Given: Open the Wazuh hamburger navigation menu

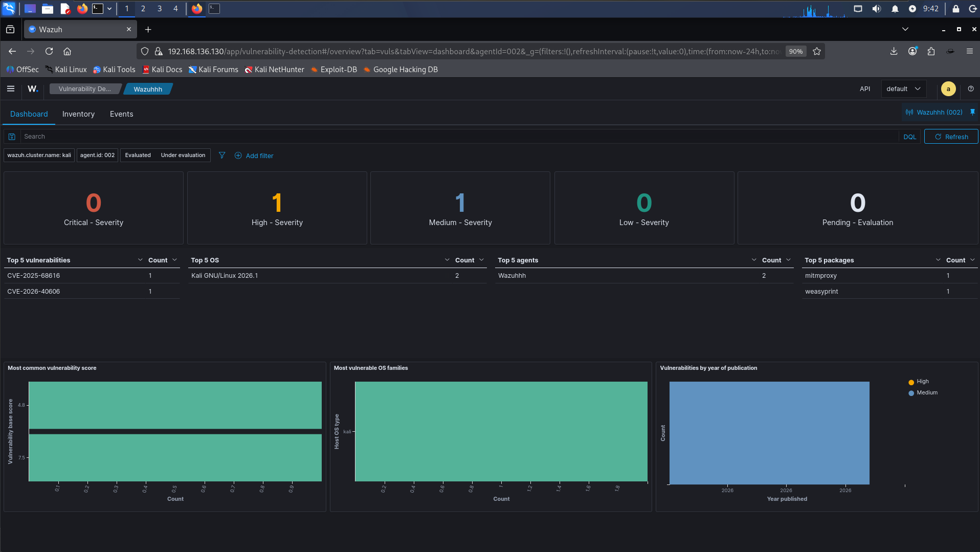Looking at the screenshot, I should click(x=10, y=89).
